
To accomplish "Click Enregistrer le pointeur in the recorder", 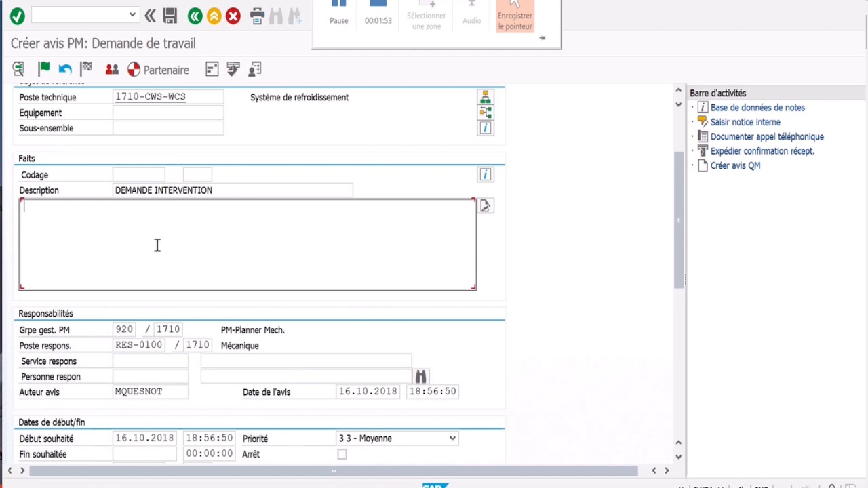I will coord(515,16).
